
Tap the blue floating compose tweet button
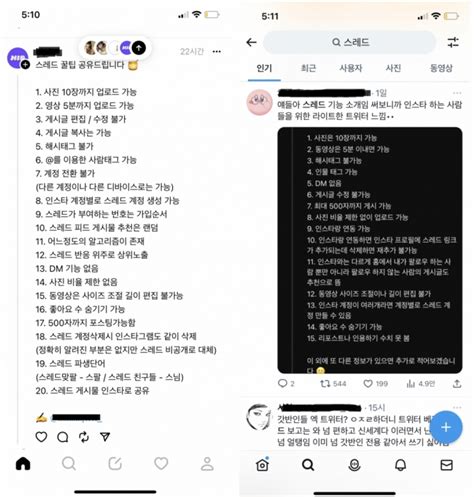tap(446, 427)
